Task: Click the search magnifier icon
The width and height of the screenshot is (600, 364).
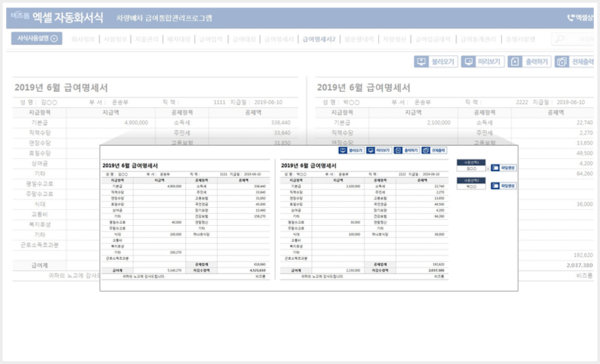Action: (x=560, y=39)
